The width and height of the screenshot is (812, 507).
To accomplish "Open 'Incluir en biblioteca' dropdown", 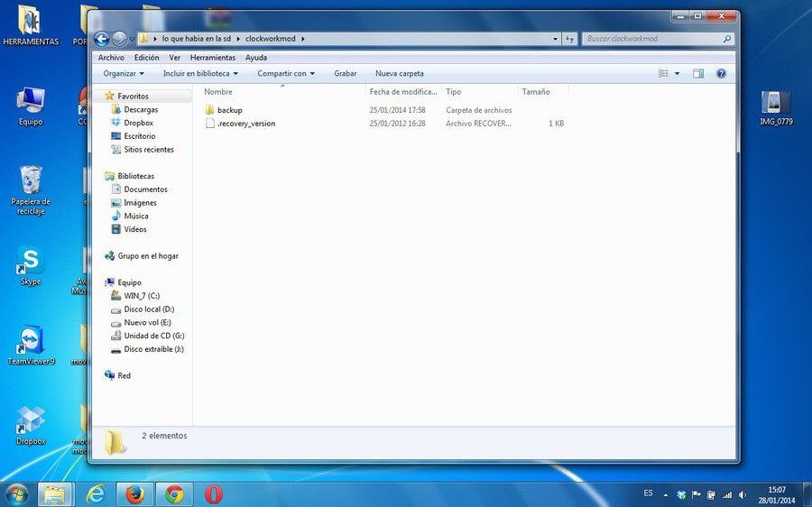I will [200, 74].
